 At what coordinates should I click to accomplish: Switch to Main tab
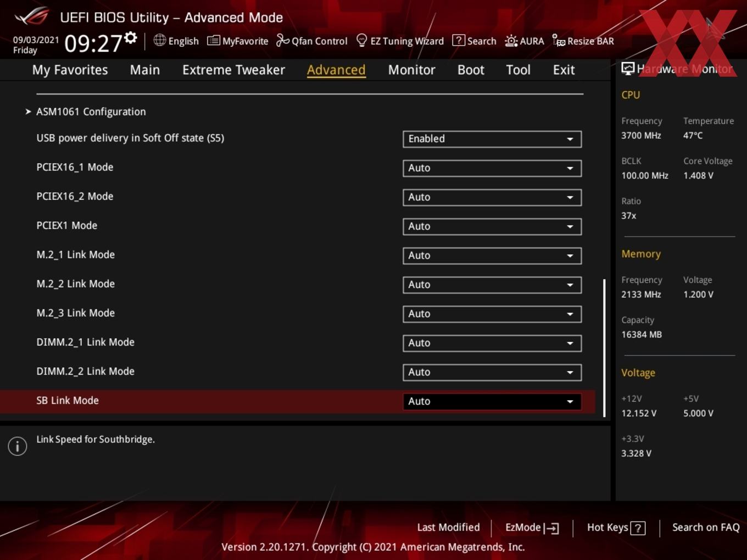click(x=145, y=70)
